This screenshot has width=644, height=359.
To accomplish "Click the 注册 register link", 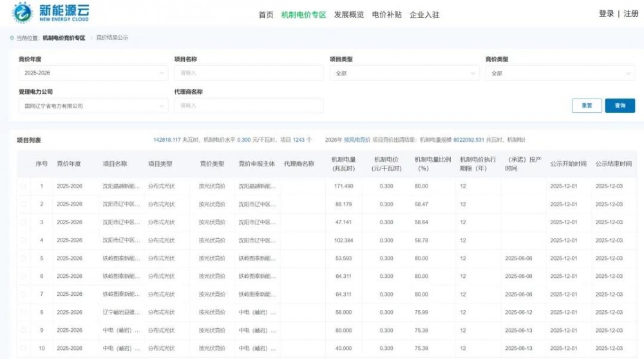I will pos(630,14).
